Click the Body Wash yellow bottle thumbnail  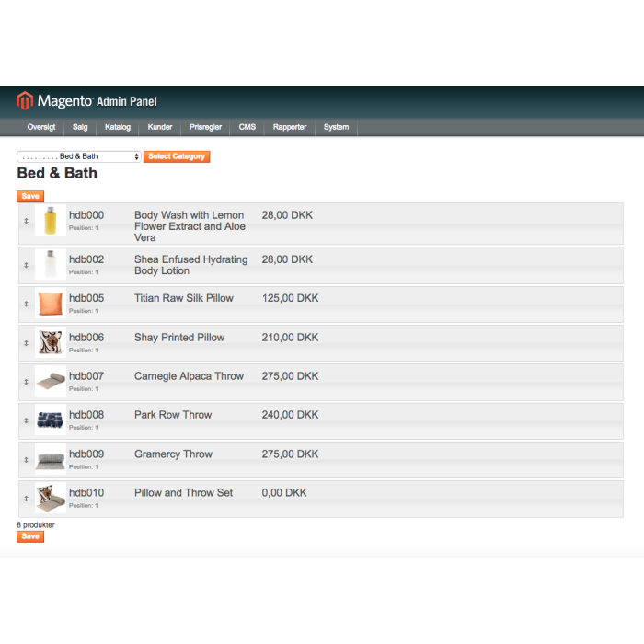point(50,220)
